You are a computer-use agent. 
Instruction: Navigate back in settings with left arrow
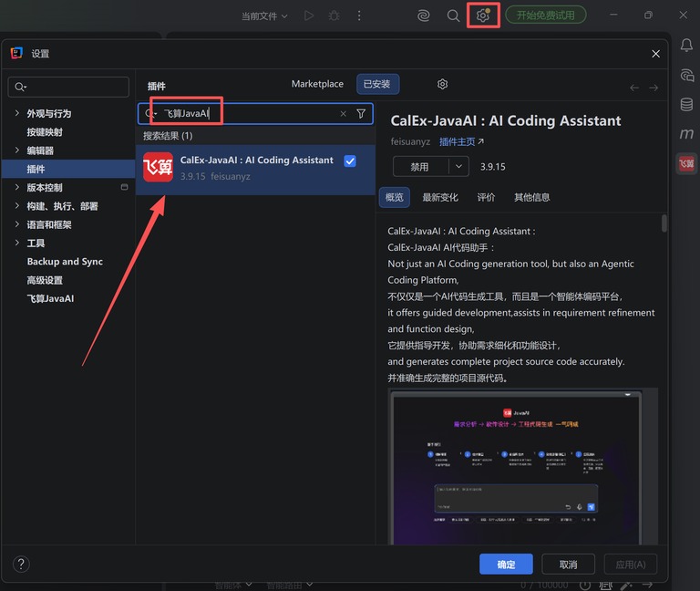[x=634, y=88]
